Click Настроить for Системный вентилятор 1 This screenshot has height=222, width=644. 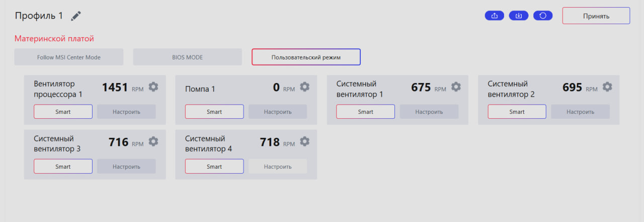click(429, 112)
